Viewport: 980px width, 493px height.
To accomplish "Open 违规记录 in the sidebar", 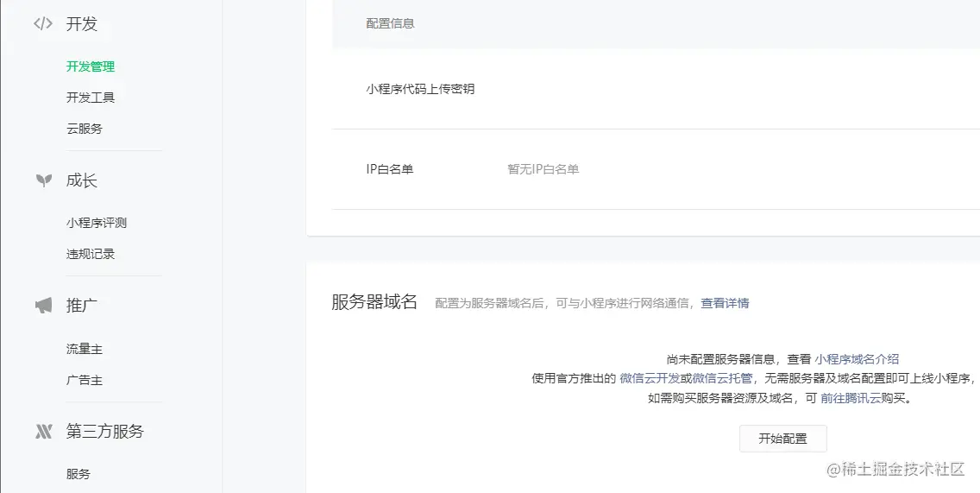I will [x=91, y=254].
